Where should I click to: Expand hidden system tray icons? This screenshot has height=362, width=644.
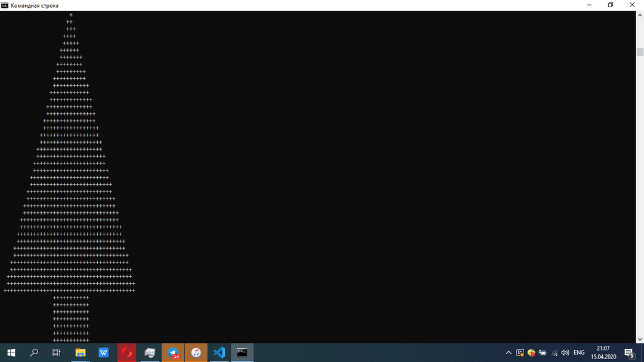(508, 352)
